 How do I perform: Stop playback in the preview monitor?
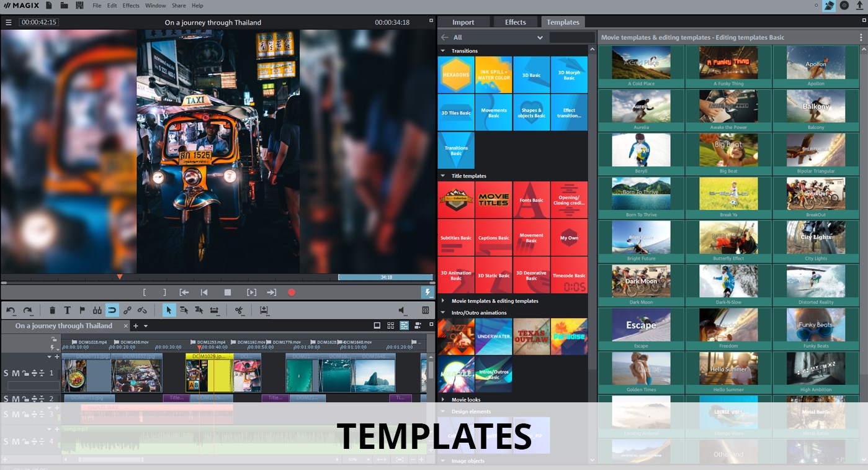(x=228, y=292)
